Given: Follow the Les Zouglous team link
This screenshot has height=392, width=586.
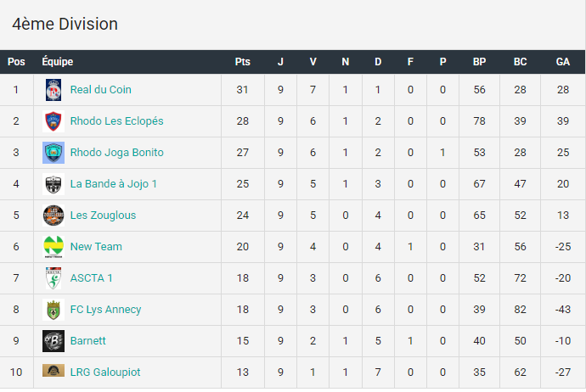Looking at the screenshot, I should (x=103, y=216).
